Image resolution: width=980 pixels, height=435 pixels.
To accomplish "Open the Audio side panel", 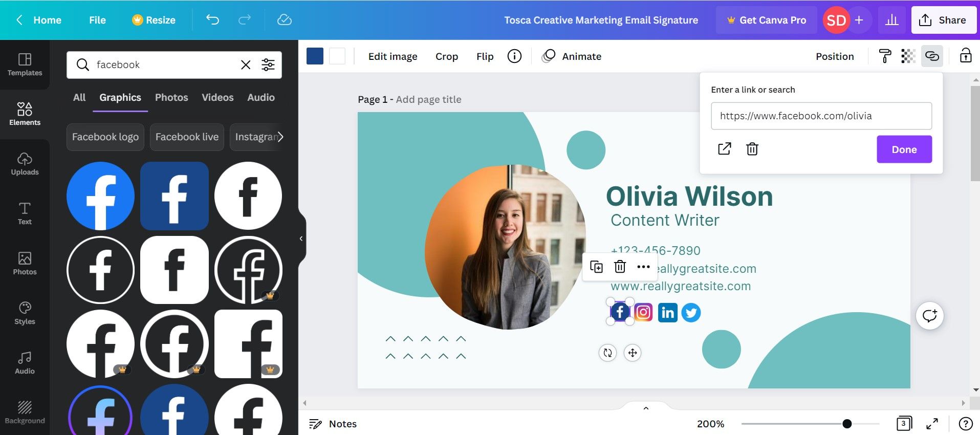I will coord(25,363).
